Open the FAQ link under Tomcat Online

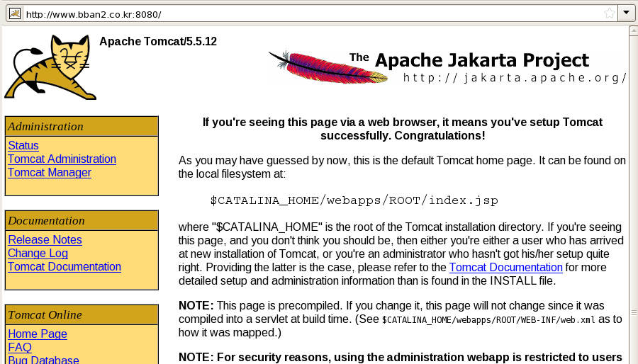[20, 347]
